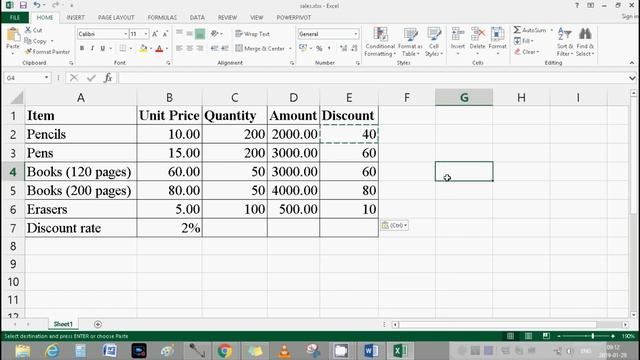Click the Increase Indent icon
The height and width of the screenshot is (360, 640).
(225, 48)
